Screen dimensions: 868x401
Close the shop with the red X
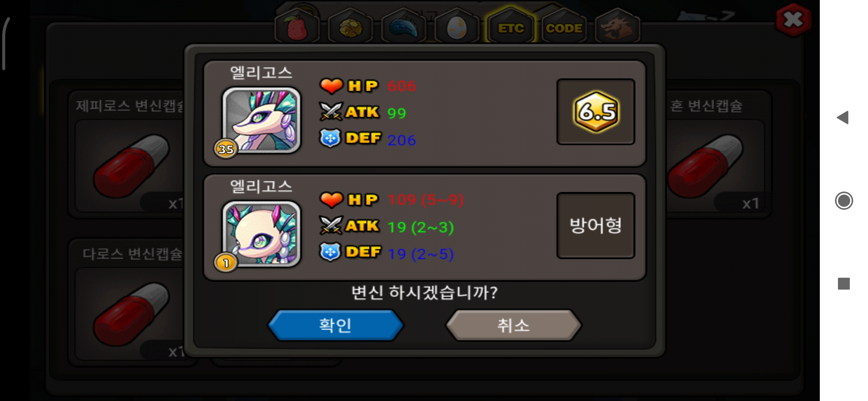click(x=793, y=20)
